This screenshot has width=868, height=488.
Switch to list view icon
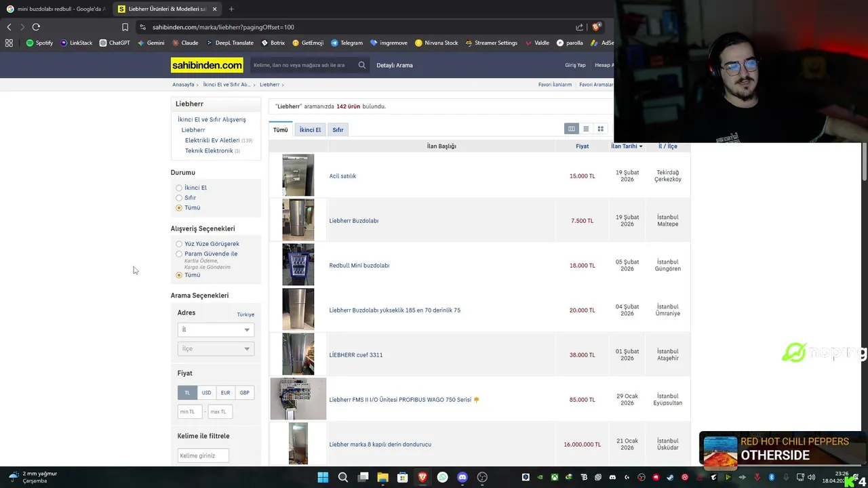pos(586,129)
